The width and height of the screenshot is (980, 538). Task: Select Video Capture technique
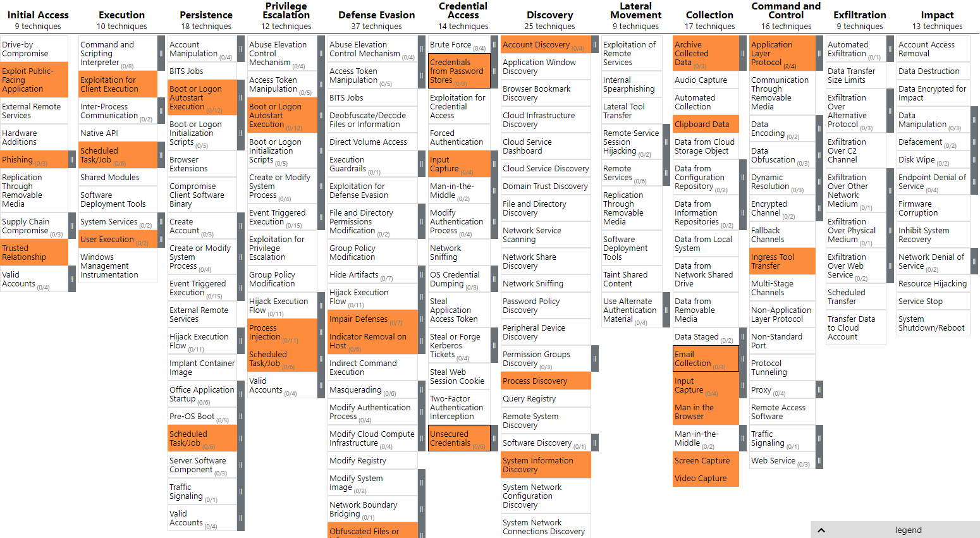tap(706, 478)
